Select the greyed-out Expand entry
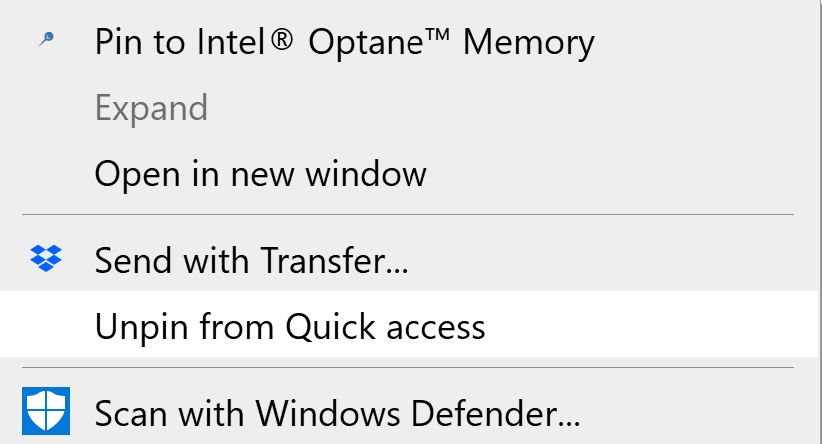Image resolution: width=822 pixels, height=444 pixels. [409, 108]
